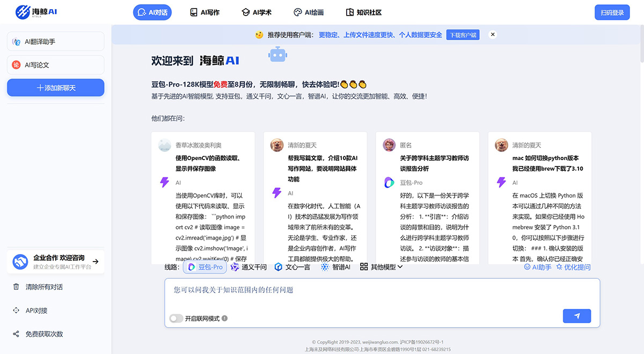
Task: Click 添加新聊天 to start a chat
Action: click(x=55, y=88)
